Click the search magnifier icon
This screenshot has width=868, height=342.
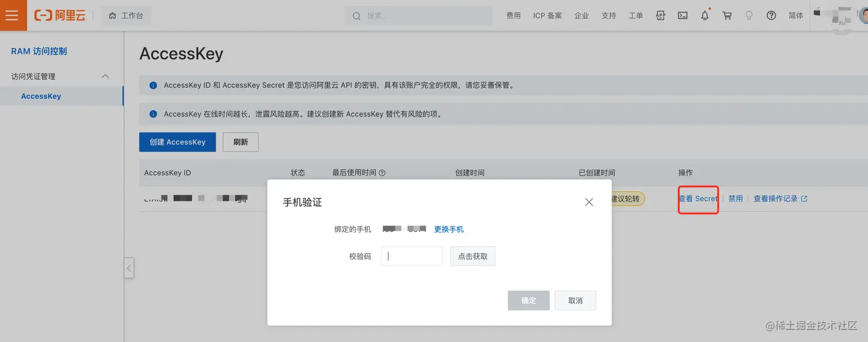pos(356,16)
